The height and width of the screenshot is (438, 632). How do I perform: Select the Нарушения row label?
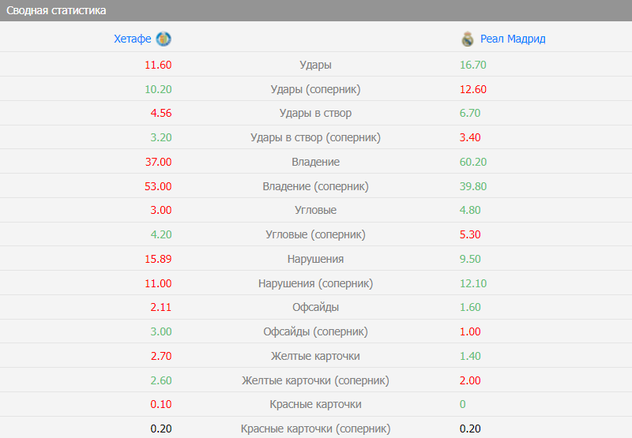point(316,259)
